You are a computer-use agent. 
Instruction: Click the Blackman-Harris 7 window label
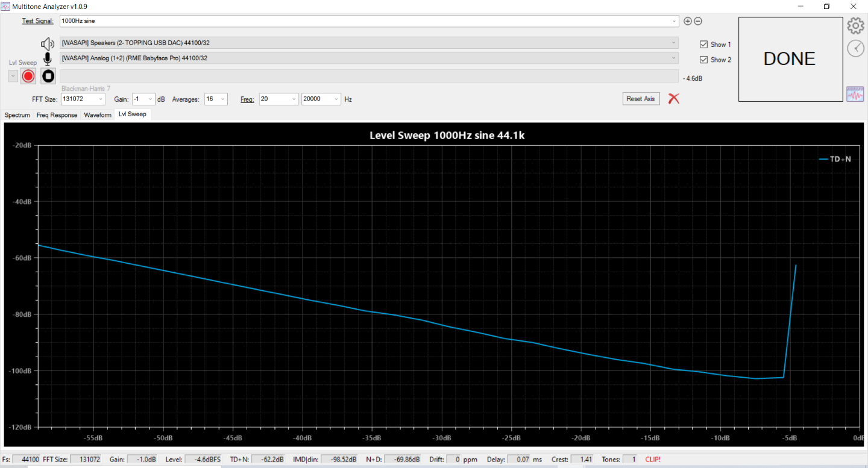click(86, 89)
